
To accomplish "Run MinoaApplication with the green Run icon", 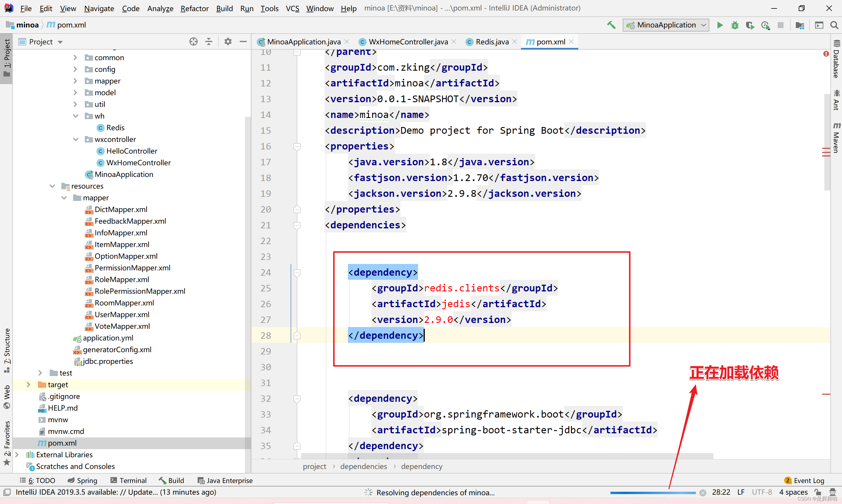I will click(x=720, y=25).
